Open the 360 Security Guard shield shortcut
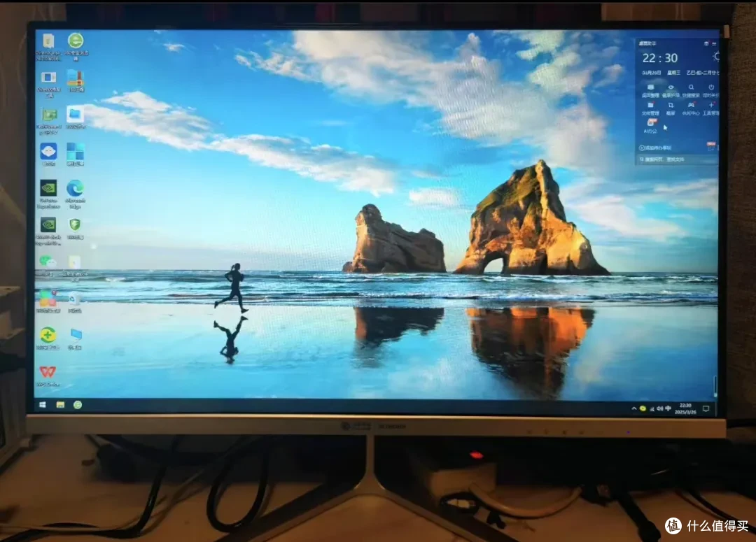 75,229
